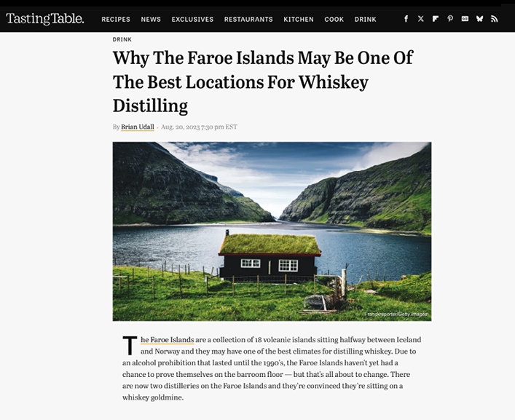
Task: Open the Drink navigation item
Action: click(x=365, y=20)
